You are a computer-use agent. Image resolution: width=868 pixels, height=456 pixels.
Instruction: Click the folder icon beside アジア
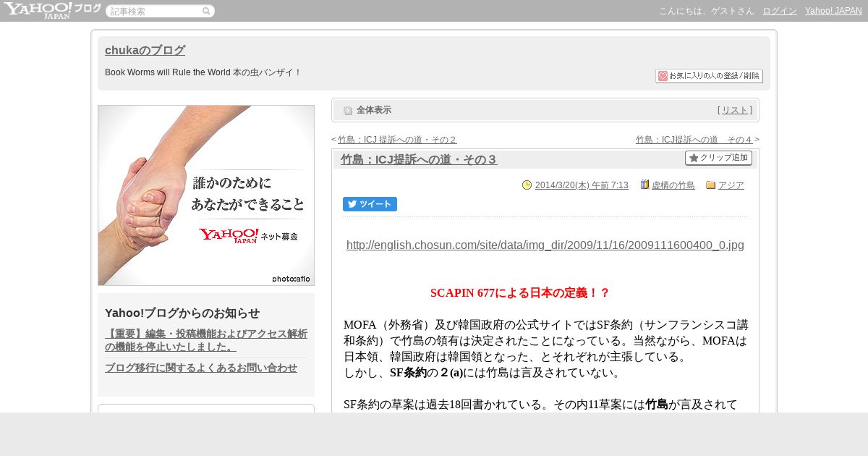[x=710, y=185]
